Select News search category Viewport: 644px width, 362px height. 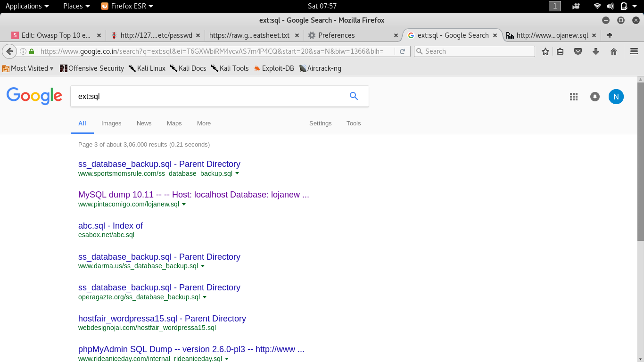[144, 123]
